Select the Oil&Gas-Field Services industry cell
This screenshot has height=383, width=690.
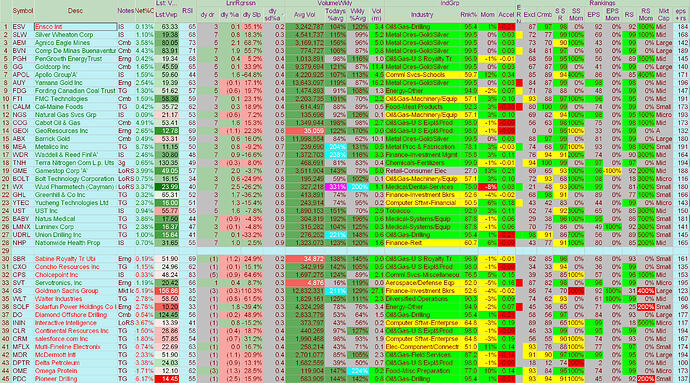pos(422,355)
